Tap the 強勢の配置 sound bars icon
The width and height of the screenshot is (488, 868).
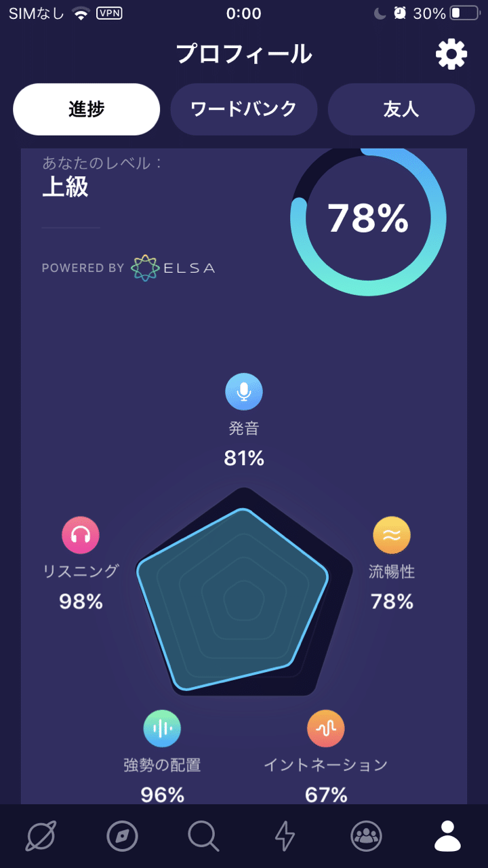[162, 729]
